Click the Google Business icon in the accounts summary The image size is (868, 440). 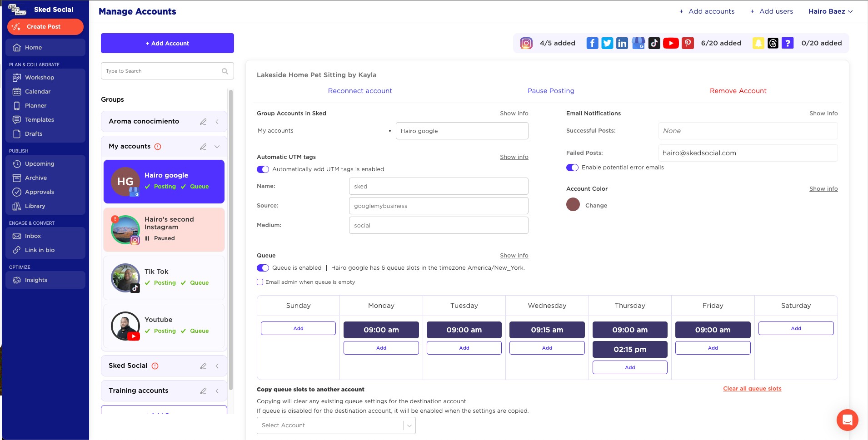click(638, 43)
